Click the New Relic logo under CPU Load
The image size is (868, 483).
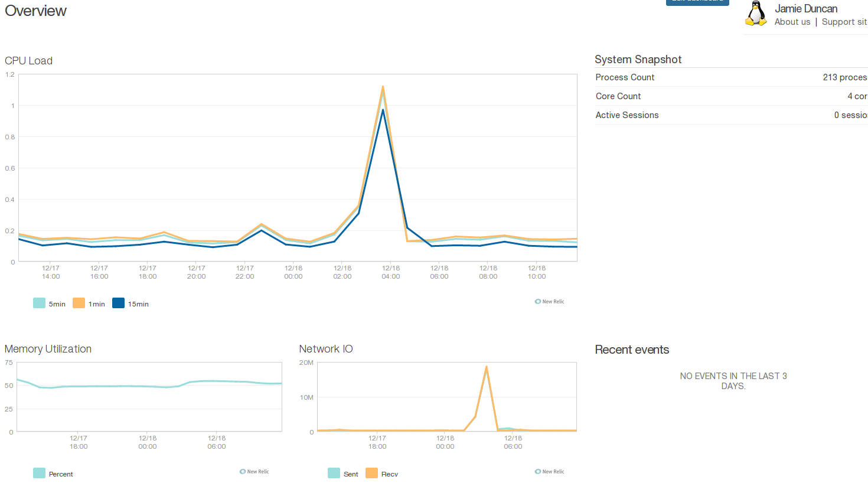pos(549,302)
